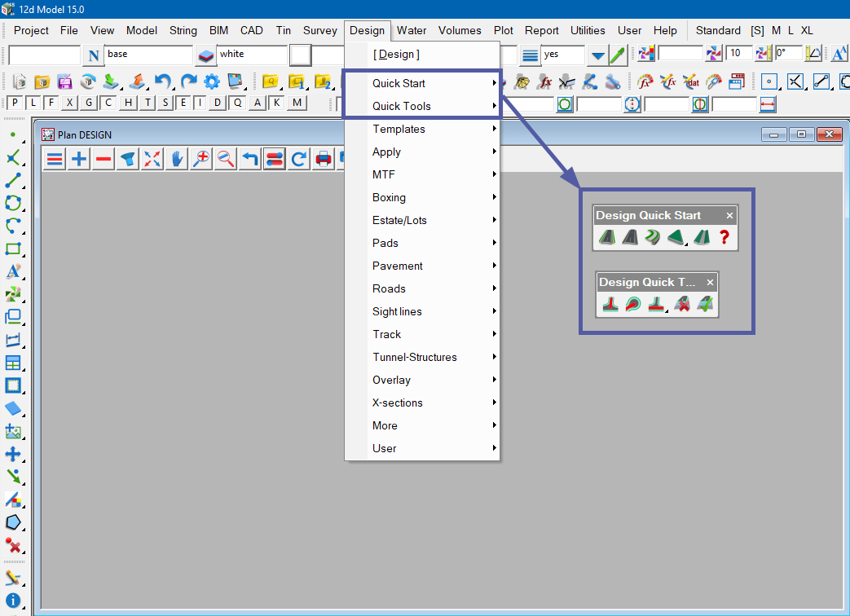Open the Water menu

pos(412,30)
